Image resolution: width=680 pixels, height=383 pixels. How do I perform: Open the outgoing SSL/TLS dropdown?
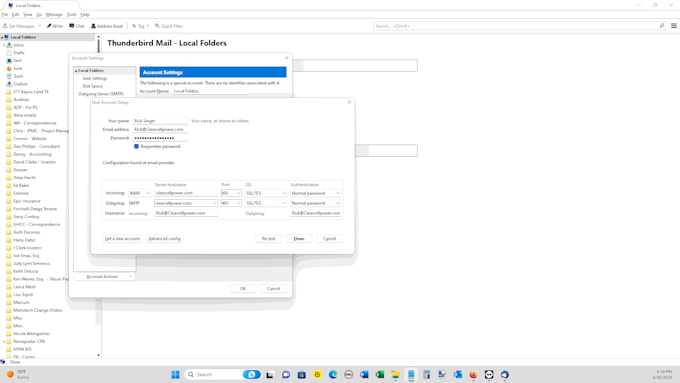coord(266,203)
